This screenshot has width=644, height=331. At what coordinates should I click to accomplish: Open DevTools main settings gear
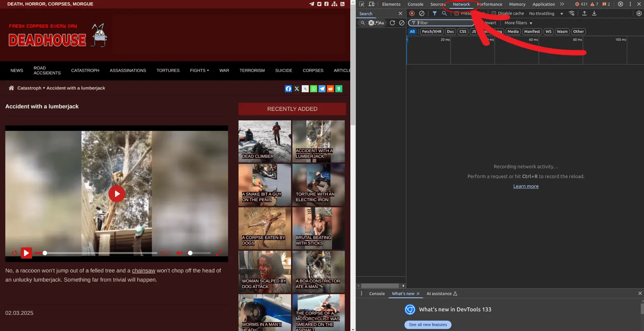[621, 4]
